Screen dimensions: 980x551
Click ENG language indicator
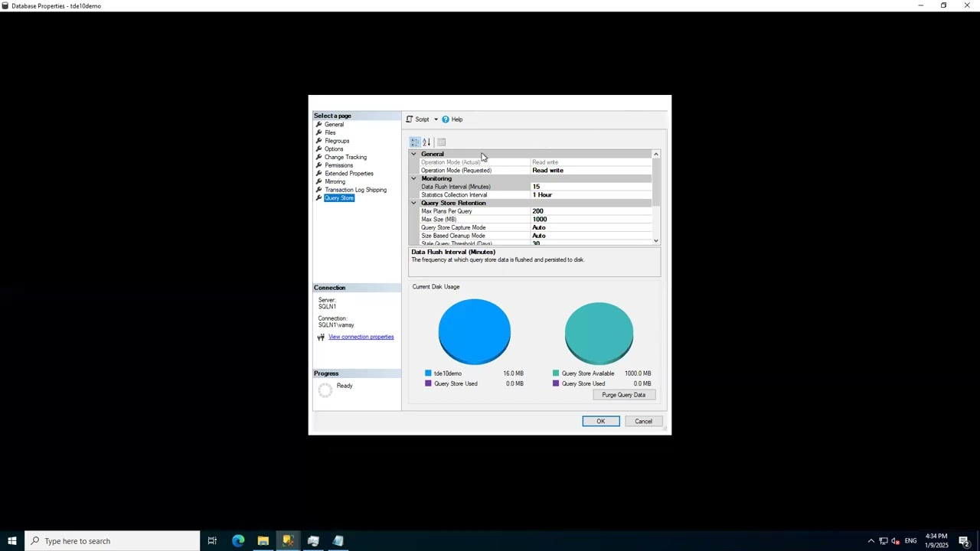(x=910, y=541)
